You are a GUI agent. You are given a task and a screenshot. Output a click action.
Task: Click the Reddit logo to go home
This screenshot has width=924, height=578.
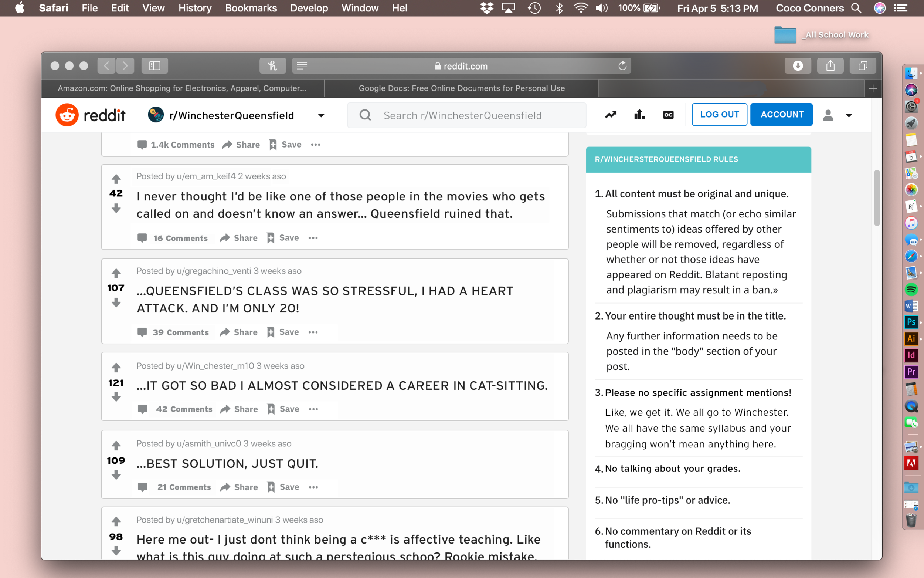point(91,115)
